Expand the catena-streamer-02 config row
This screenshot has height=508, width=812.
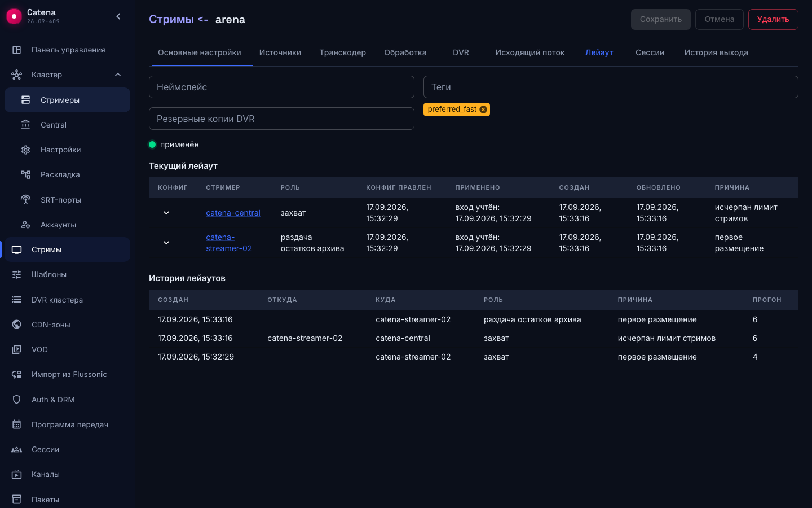(166, 243)
